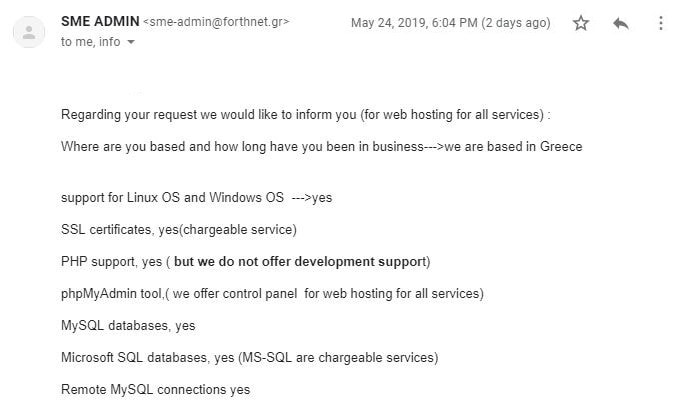Screen dimensions: 677x407
Task: Open the three-dot More options menu
Action: coord(661,23)
